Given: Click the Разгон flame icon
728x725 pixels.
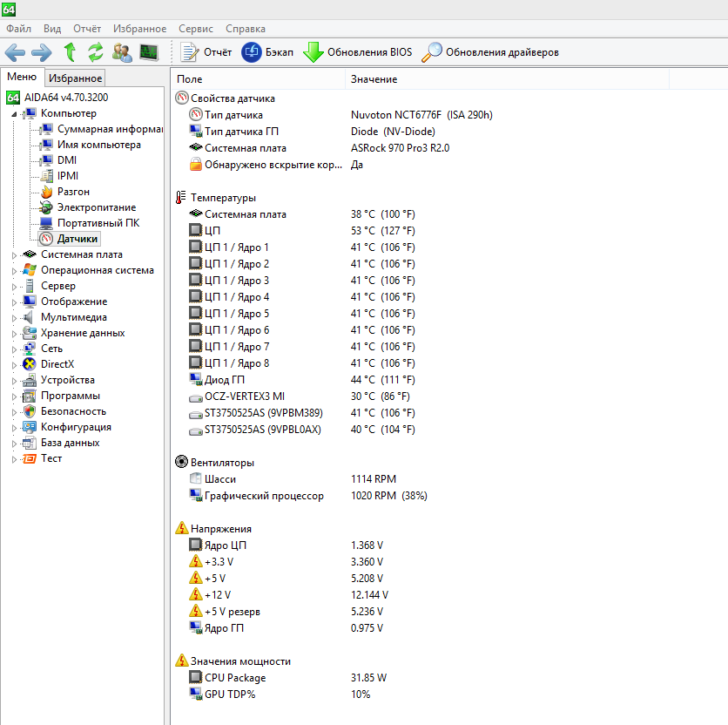Looking at the screenshot, I should (x=46, y=192).
